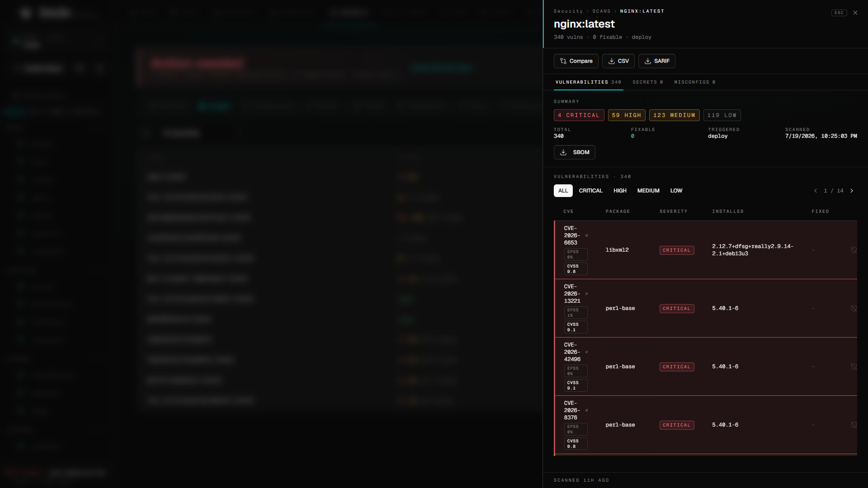The image size is (868, 488).
Task: Click CRITICAL badge in CVE-2026-8376 row
Action: [x=677, y=425]
